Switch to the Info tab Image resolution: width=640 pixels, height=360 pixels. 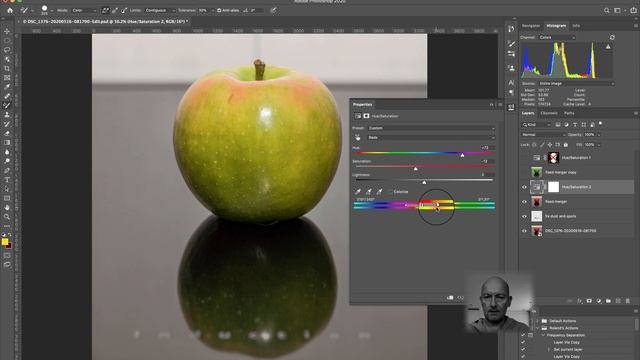pyautogui.click(x=576, y=26)
